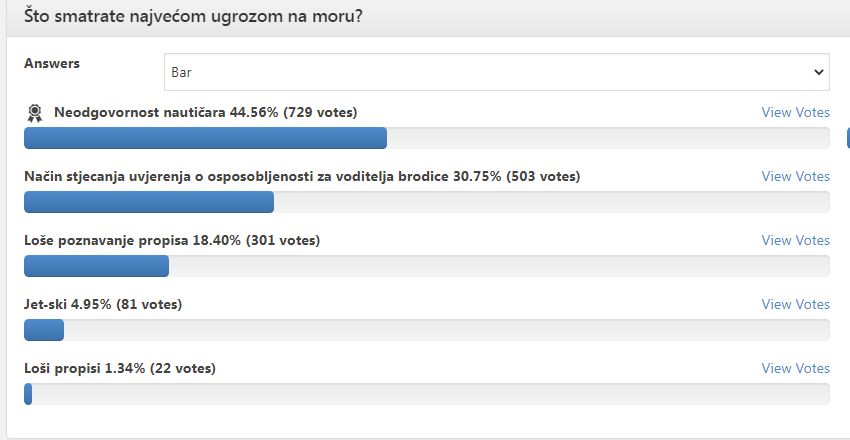The height and width of the screenshot is (440, 850).
Task: Click the 30.75% blue progress bar
Action: click(149, 202)
